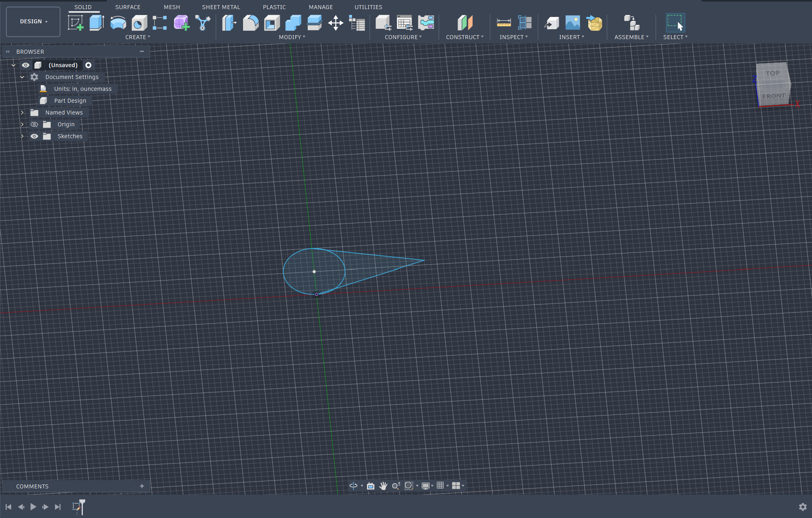Open the Change Parameters tool

pyautogui.click(x=357, y=23)
